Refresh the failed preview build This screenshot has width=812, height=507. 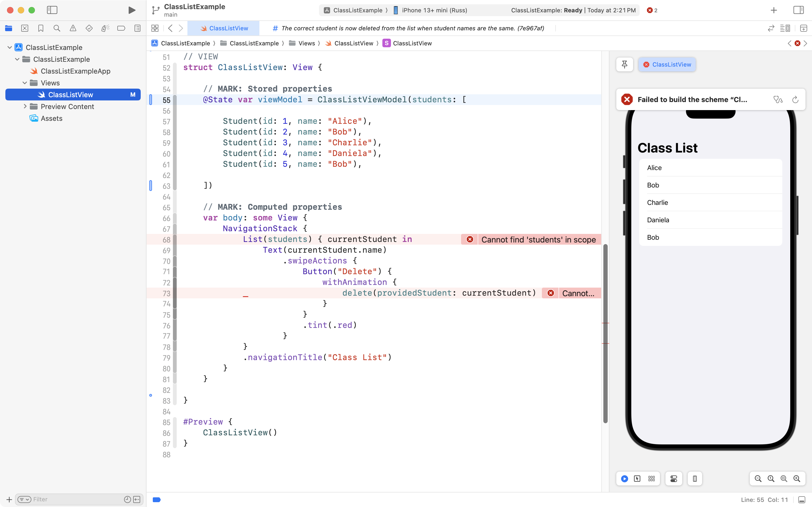pyautogui.click(x=795, y=100)
